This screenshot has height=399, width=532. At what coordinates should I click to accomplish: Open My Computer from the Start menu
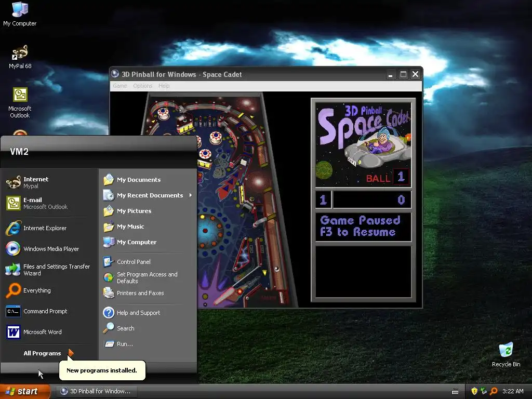[148, 242]
